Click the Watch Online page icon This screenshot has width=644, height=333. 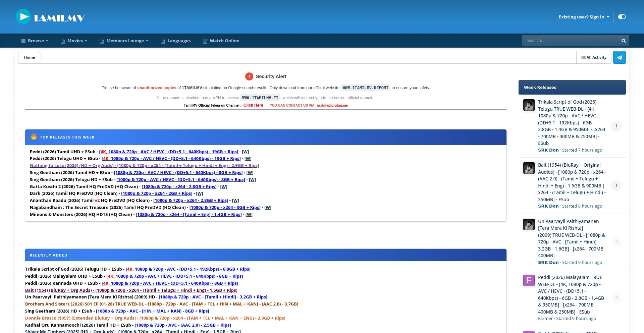(205, 41)
